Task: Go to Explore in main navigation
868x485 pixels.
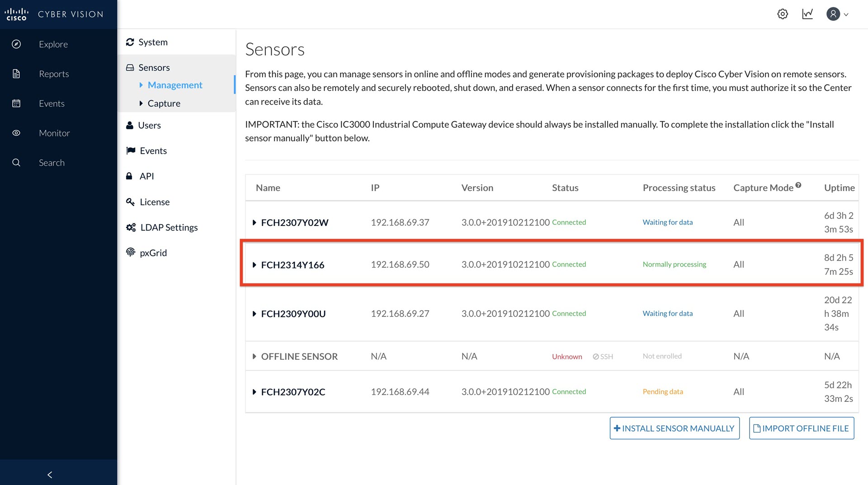Action: (x=53, y=44)
